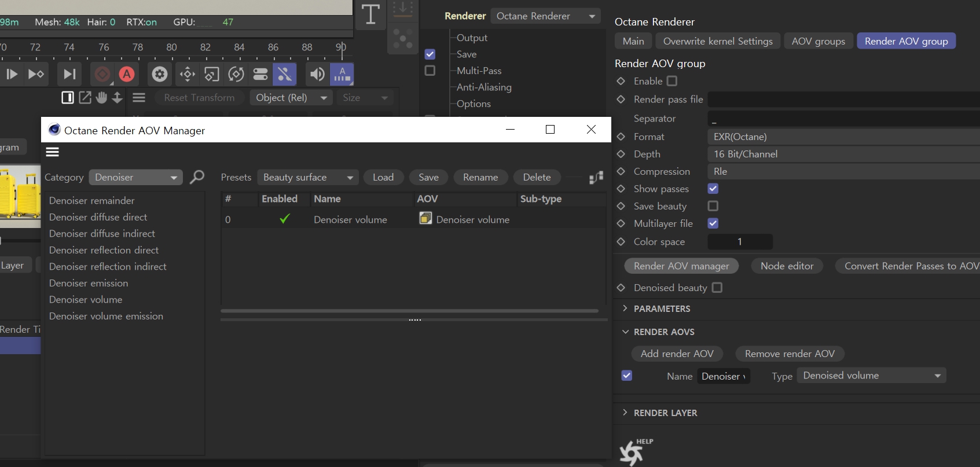Click the node graph icon beside Delete
The image size is (980, 467).
(x=596, y=177)
